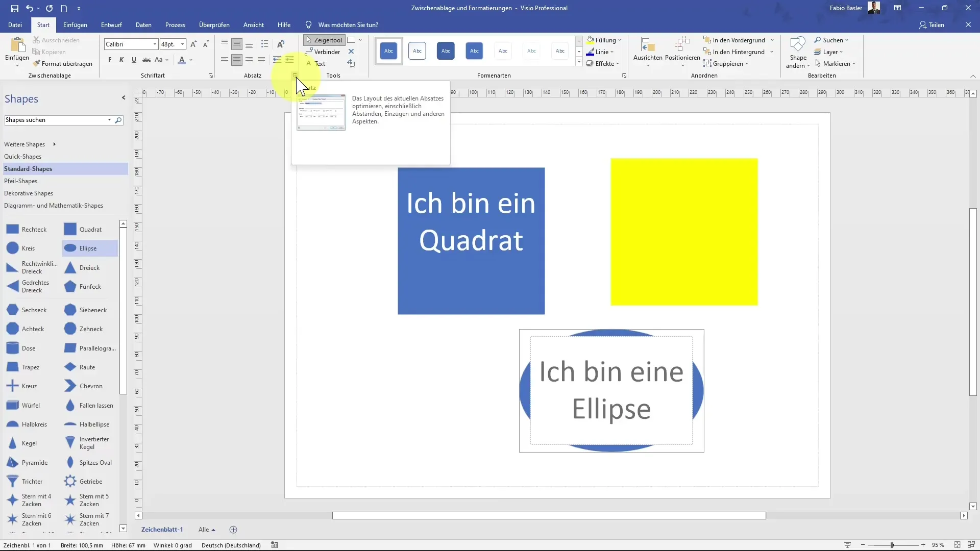Apply the first blue Abc shape style
The image size is (980, 551).
point(388,51)
